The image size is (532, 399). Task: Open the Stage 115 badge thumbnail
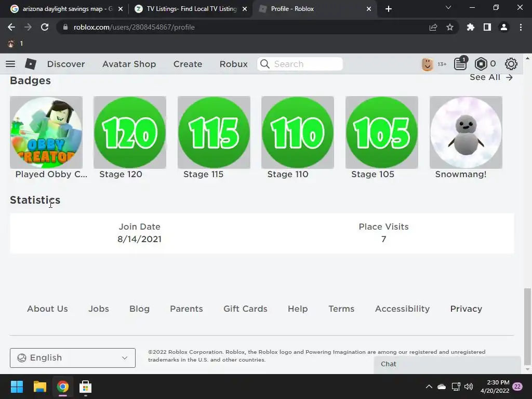(x=214, y=132)
